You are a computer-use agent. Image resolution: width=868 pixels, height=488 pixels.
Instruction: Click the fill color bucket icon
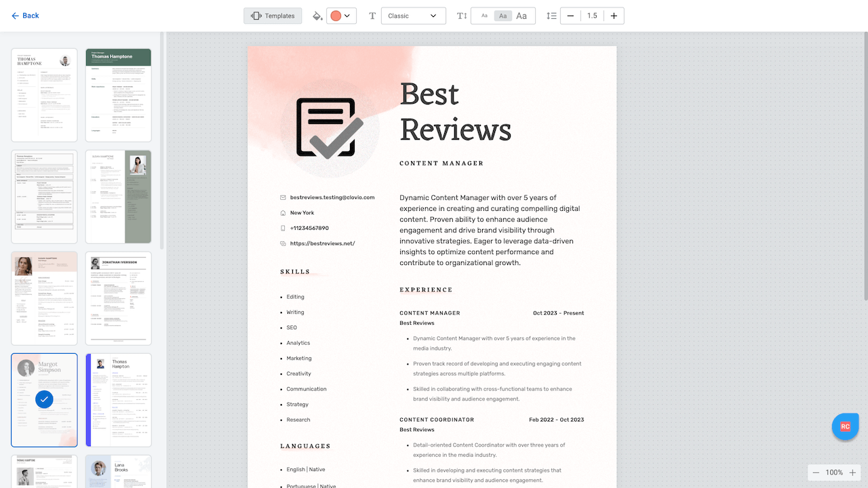[x=317, y=15]
